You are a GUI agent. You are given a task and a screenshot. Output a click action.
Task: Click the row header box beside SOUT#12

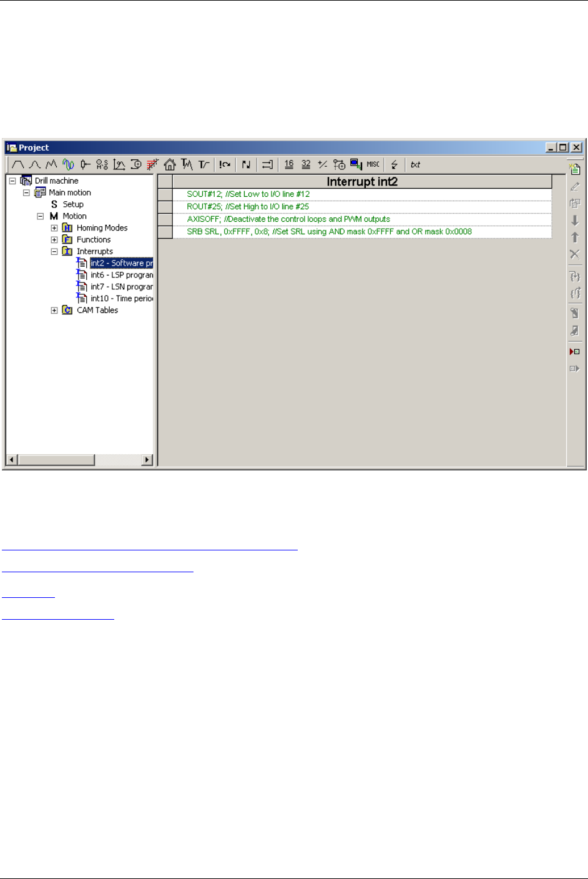pos(165,194)
